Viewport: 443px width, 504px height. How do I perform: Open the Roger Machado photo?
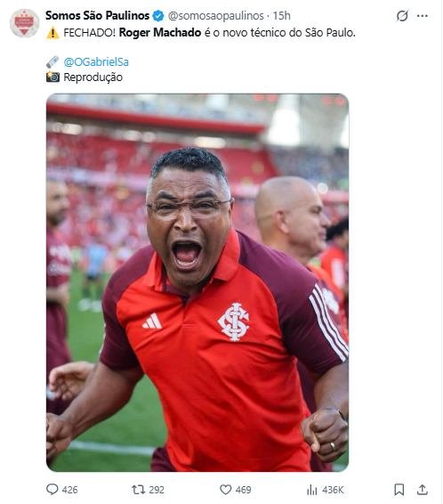point(197,282)
